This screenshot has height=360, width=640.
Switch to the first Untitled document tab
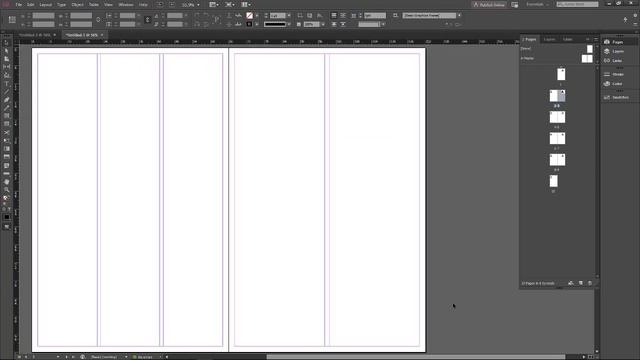click(35, 35)
